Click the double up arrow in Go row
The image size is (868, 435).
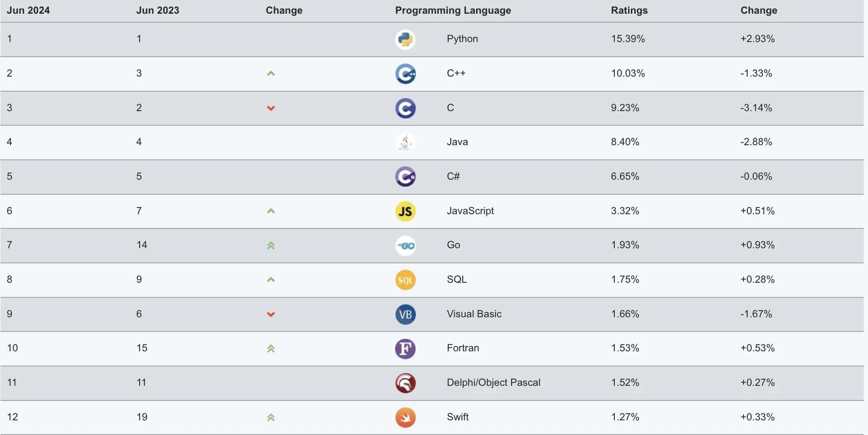[271, 245]
